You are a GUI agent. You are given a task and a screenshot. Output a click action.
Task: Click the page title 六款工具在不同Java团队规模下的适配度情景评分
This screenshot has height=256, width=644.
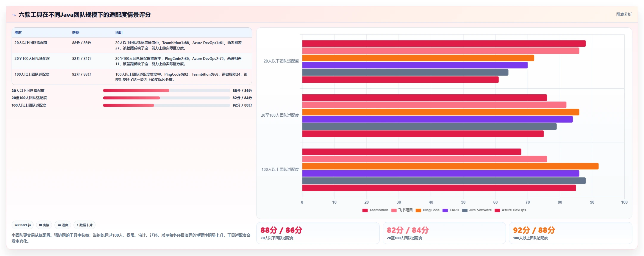[x=85, y=15]
